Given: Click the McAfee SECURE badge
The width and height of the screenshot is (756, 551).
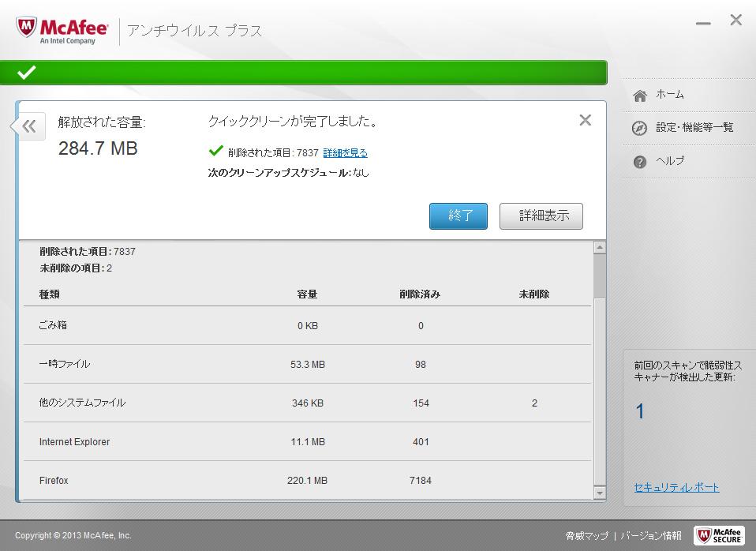Looking at the screenshot, I should 718,535.
